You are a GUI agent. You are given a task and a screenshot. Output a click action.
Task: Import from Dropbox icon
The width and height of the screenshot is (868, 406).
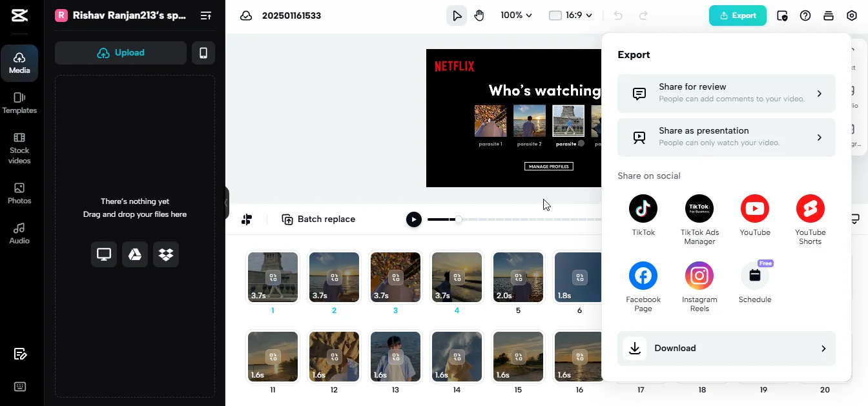pos(166,254)
